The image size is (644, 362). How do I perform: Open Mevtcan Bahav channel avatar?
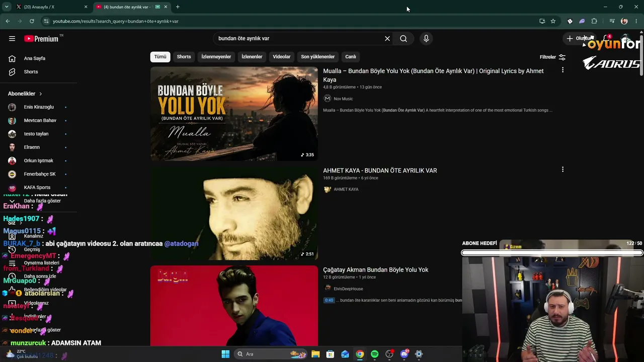12,121
